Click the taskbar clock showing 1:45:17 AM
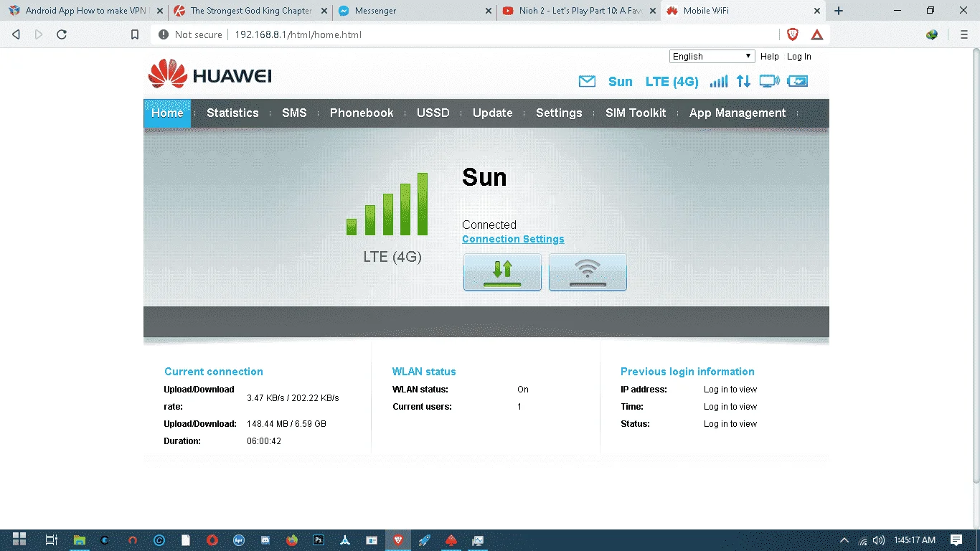Viewport: 980px width, 551px height. (915, 540)
